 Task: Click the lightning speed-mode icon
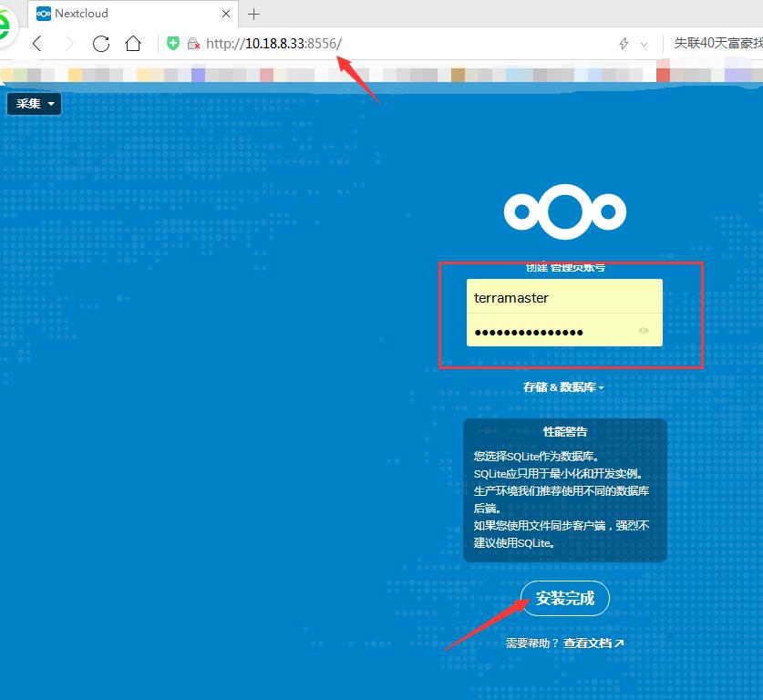tap(624, 43)
